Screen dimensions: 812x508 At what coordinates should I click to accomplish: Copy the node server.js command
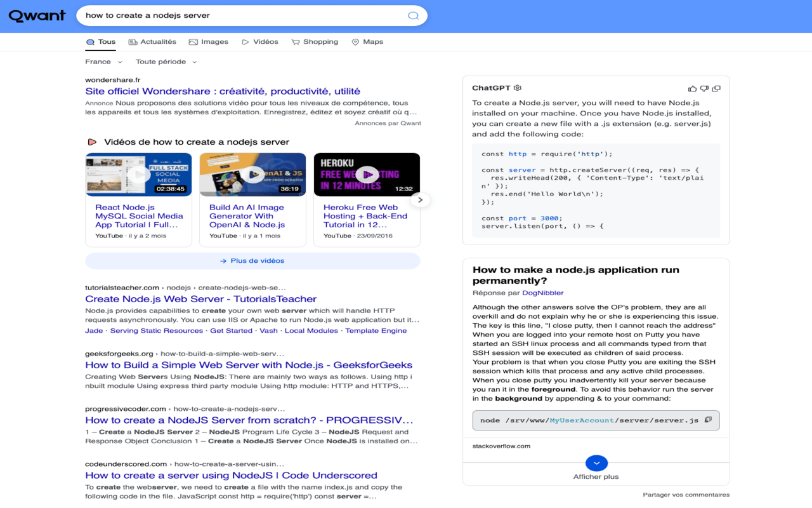709,420
